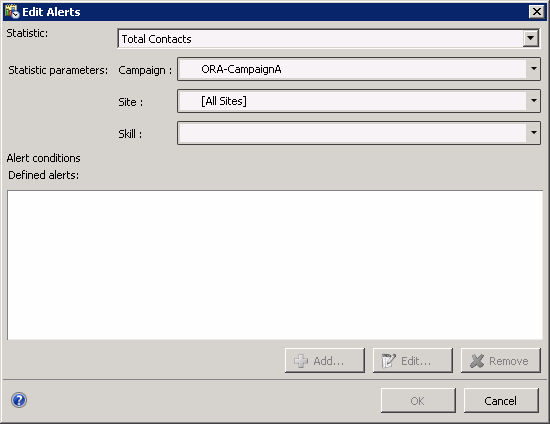Click inside the Defined alerts list area
The height and width of the screenshot is (424, 550).
pos(275,265)
